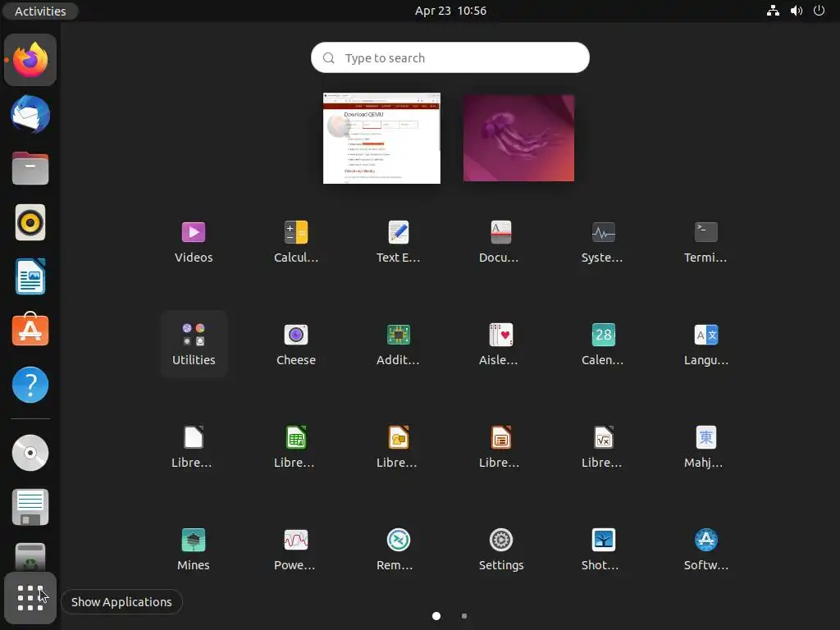Launch the "Docu..." document app
Viewport: 840px width, 630px height.
point(500,242)
